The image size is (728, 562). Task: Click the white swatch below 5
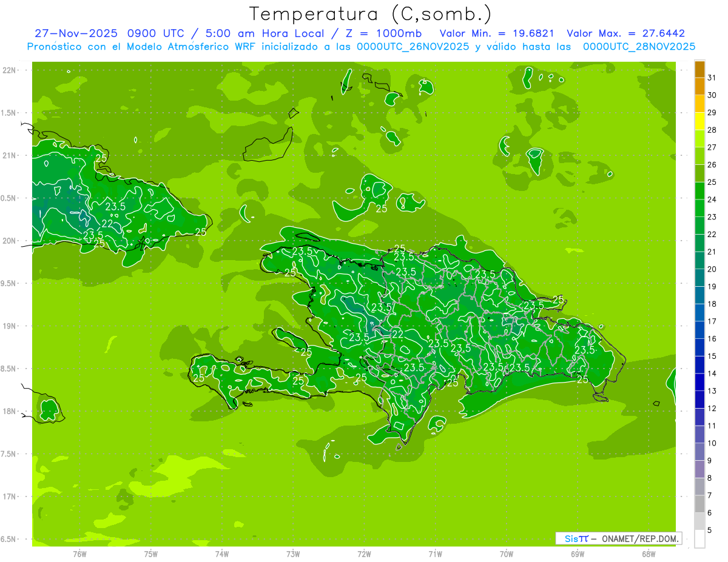[x=699, y=539]
